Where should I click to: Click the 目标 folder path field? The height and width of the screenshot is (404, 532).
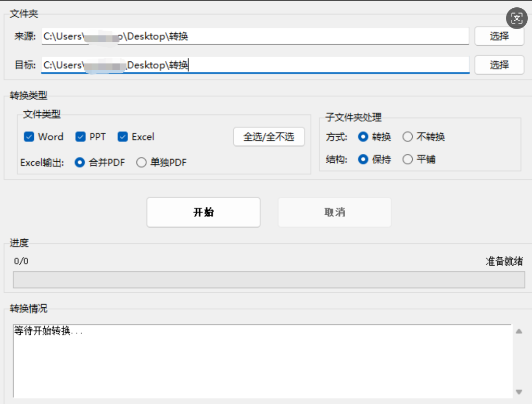click(x=255, y=65)
